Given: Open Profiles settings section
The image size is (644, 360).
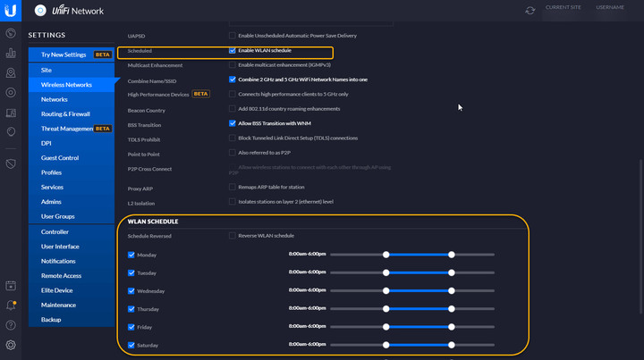Looking at the screenshot, I should pos(72,172).
